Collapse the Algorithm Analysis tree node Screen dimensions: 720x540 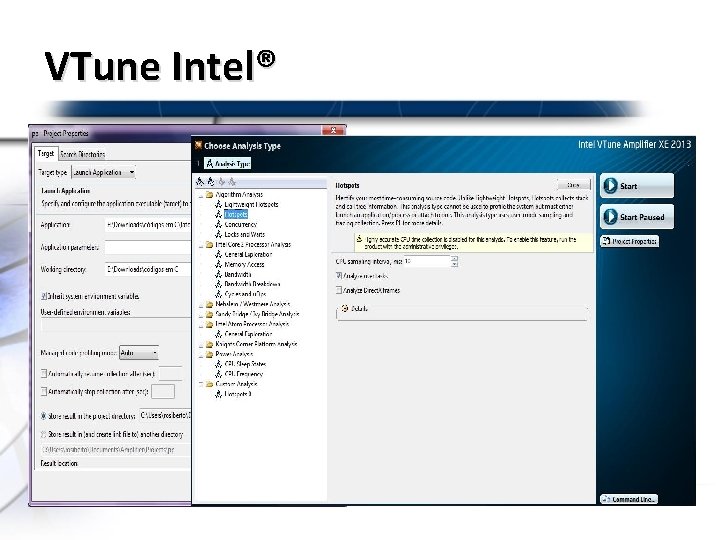(x=201, y=195)
